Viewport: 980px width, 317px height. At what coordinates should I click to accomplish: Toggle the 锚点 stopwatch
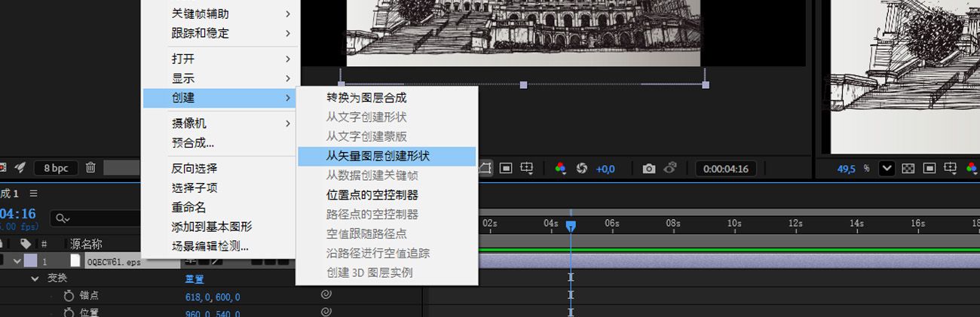click(x=69, y=296)
